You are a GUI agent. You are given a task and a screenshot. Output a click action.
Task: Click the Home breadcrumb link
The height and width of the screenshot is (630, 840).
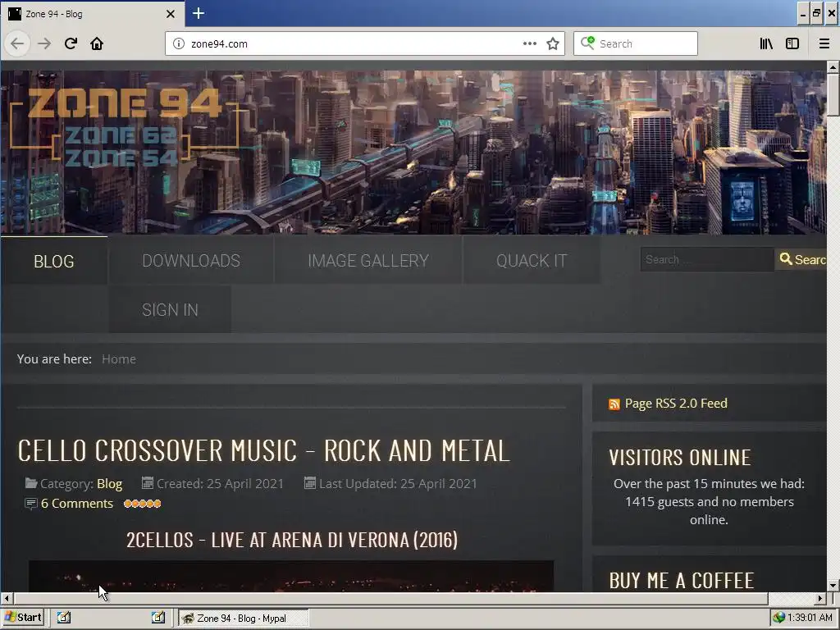pyautogui.click(x=119, y=359)
